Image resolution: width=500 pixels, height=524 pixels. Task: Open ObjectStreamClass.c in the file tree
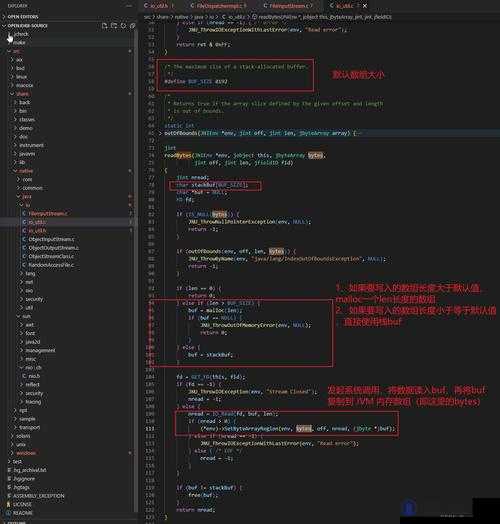pos(48,256)
